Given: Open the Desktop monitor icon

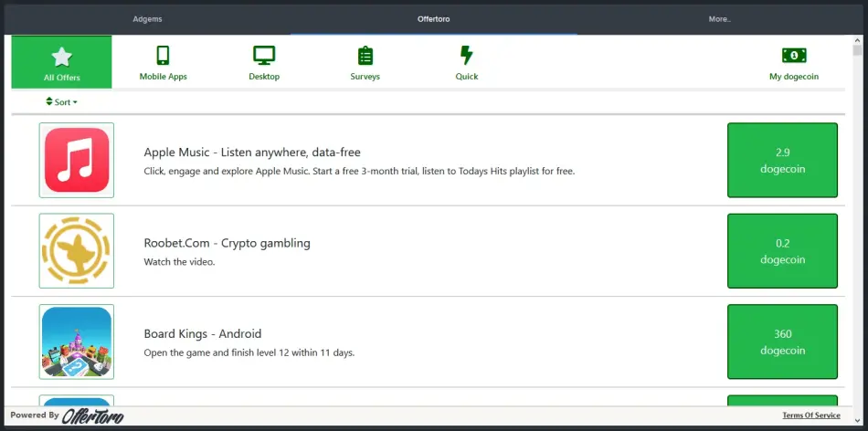Looking at the screenshot, I should click(264, 56).
